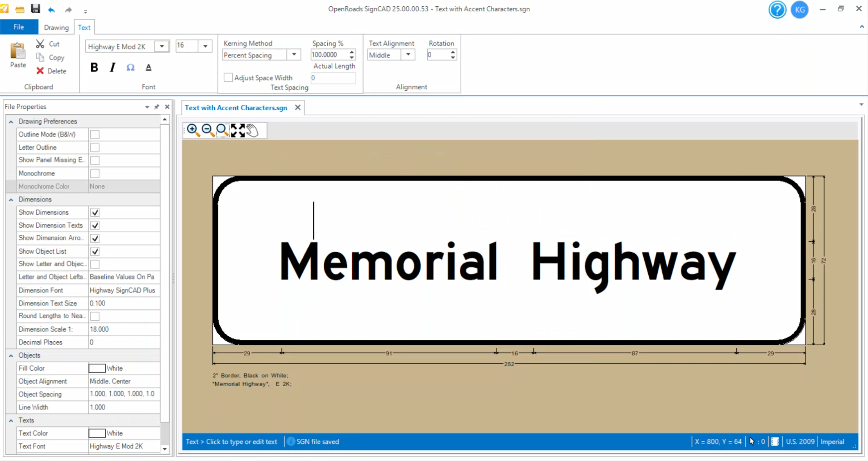
Task: Open the Help question mark icon
Action: click(777, 10)
